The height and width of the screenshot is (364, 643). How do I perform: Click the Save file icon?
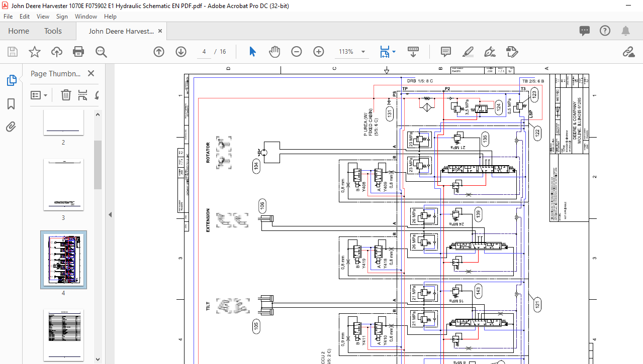(13, 52)
